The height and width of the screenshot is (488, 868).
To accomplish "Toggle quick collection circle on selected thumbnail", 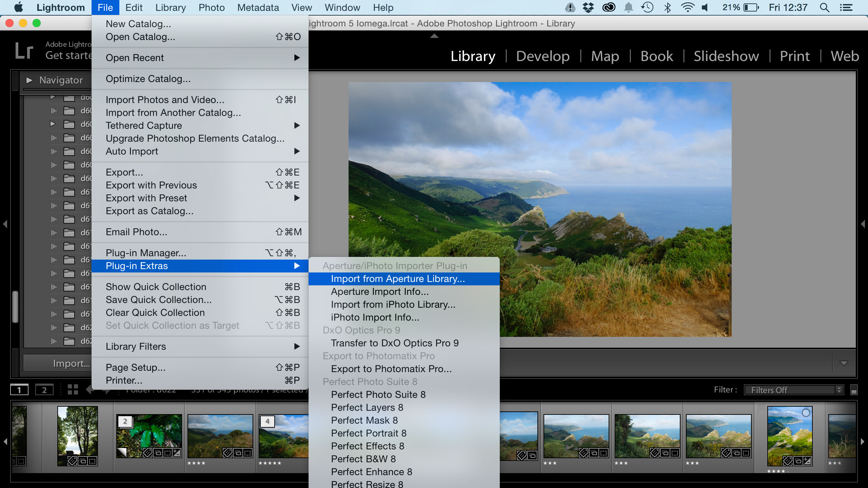I will click(x=806, y=413).
